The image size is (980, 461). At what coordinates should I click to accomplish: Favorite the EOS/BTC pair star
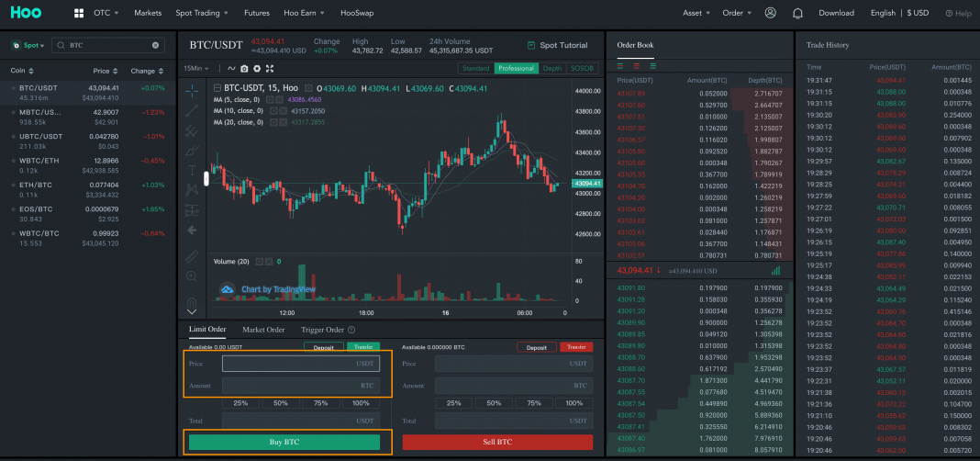pos(13,209)
